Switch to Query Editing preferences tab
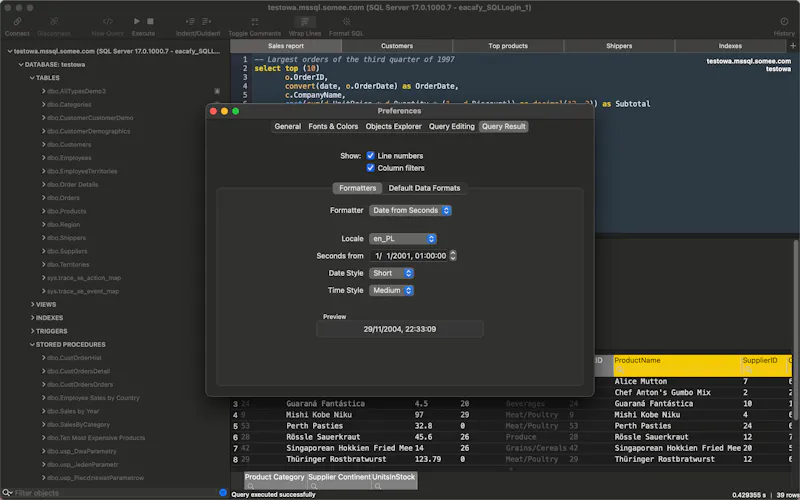The width and height of the screenshot is (800, 500). click(452, 127)
